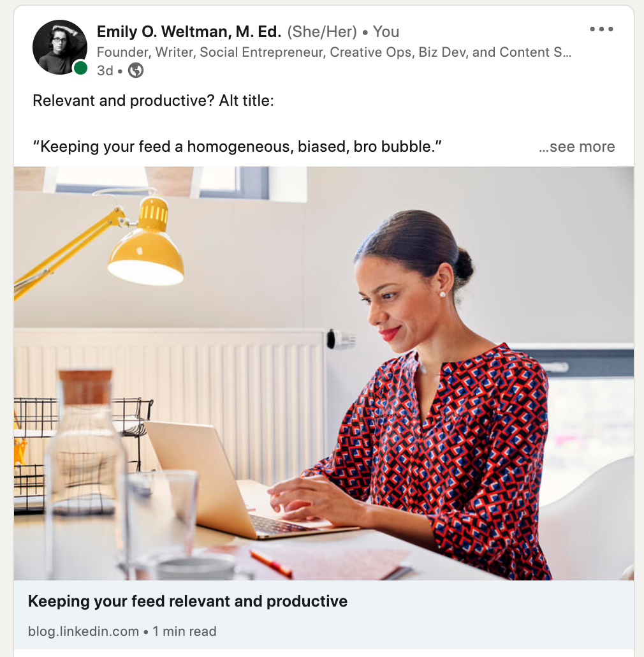Open Emily O. Weltman's profile name link
This screenshot has width=644, height=657.
coord(189,31)
